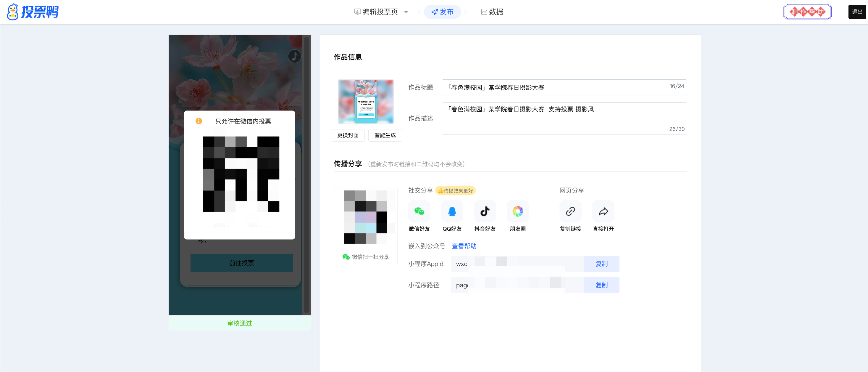Open the 查看帮助 link
Image resolution: width=868 pixels, height=372 pixels.
tap(464, 246)
